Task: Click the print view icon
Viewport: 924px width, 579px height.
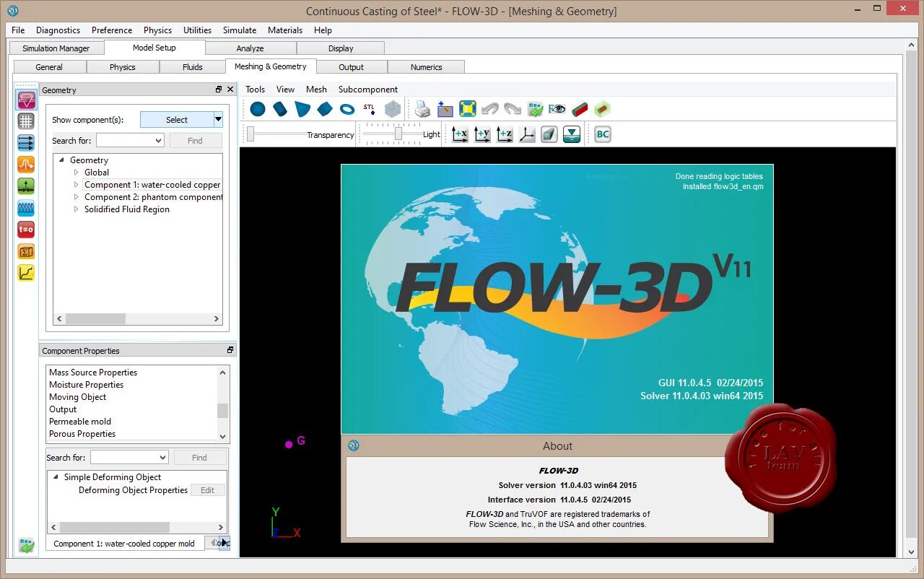Action: 423,109
